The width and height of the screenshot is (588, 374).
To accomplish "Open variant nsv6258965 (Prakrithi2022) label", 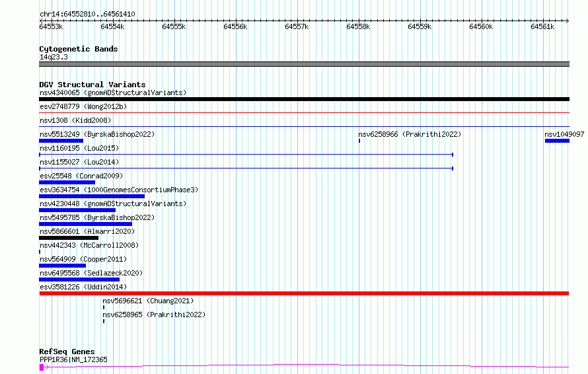I will point(154,315).
